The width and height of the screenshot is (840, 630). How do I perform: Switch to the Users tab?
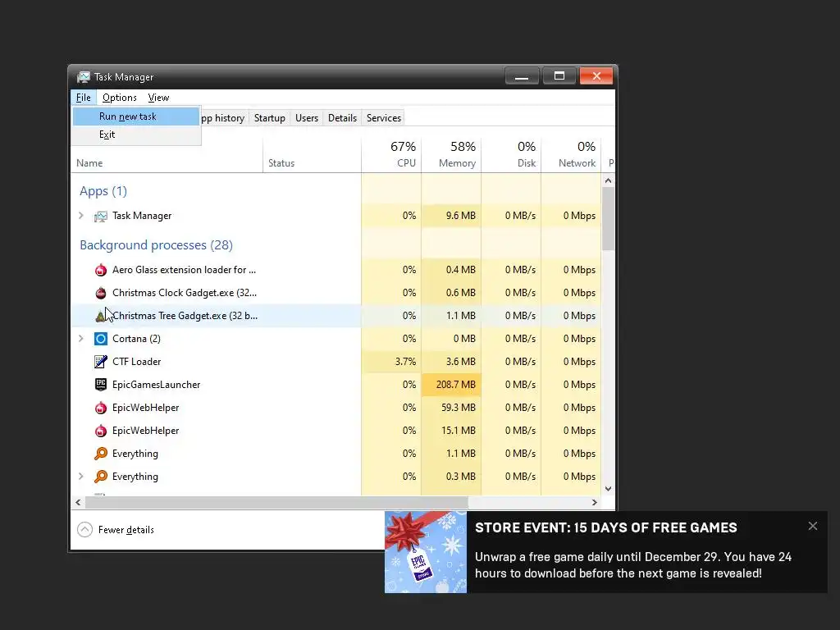307,118
